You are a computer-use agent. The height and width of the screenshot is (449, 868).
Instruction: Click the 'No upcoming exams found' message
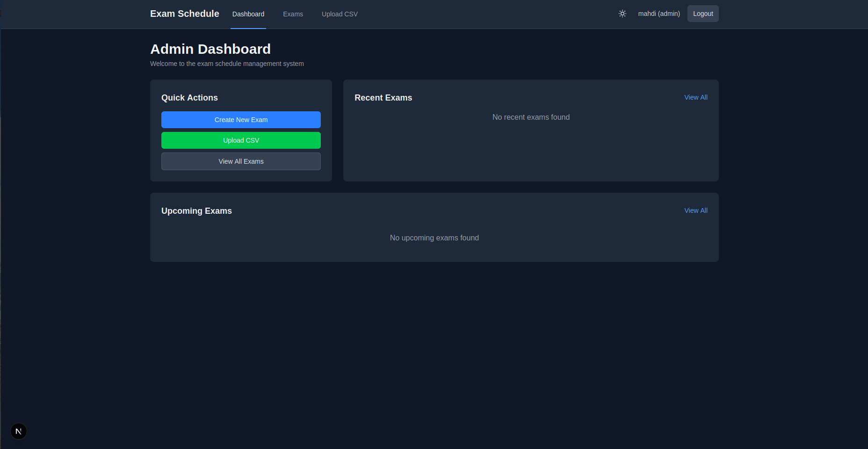point(434,238)
